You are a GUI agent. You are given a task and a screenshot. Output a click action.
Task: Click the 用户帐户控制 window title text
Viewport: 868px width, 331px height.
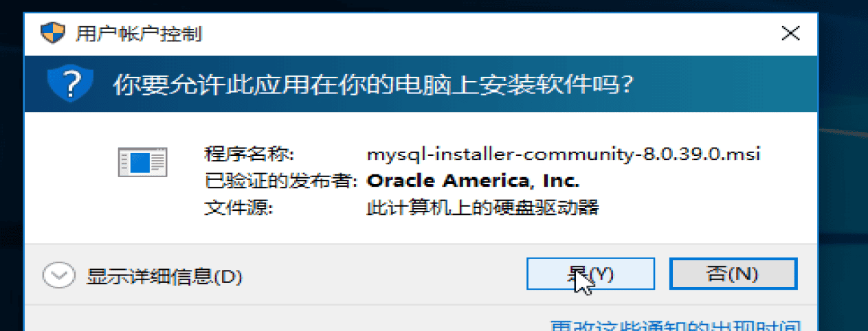tap(139, 34)
